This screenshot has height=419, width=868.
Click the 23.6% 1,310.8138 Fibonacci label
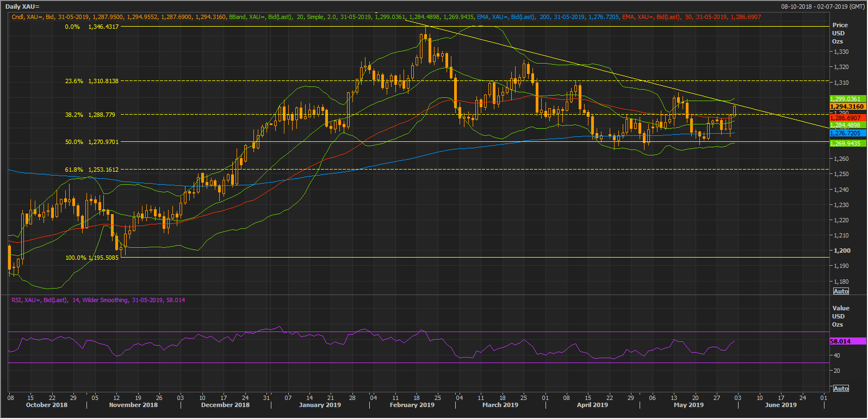coord(92,81)
